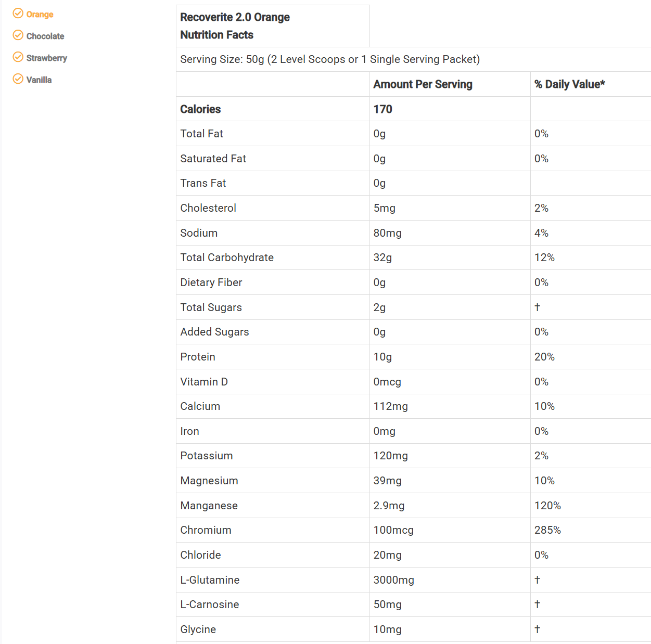This screenshot has height=644, width=651.
Task: Open the Strawberry flavor text link
Action: (47, 58)
